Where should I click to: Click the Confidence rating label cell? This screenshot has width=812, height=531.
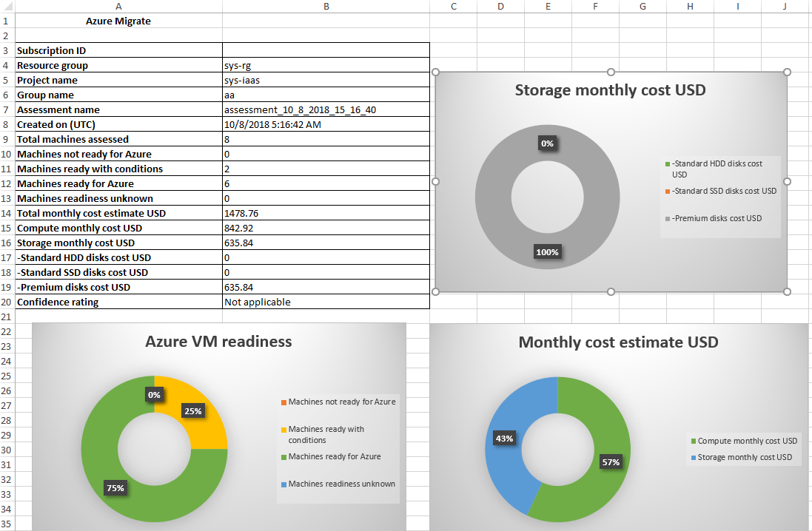point(118,302)
